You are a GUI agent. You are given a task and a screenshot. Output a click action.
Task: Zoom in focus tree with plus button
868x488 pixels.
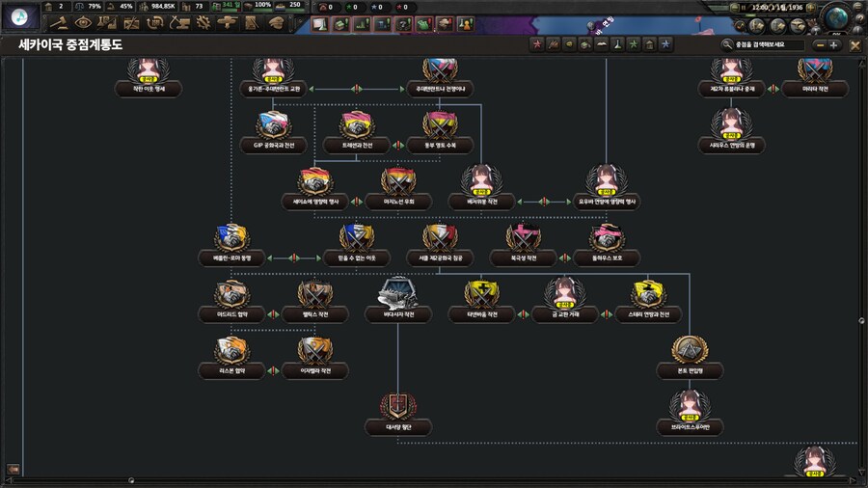(x=834, y=44)
